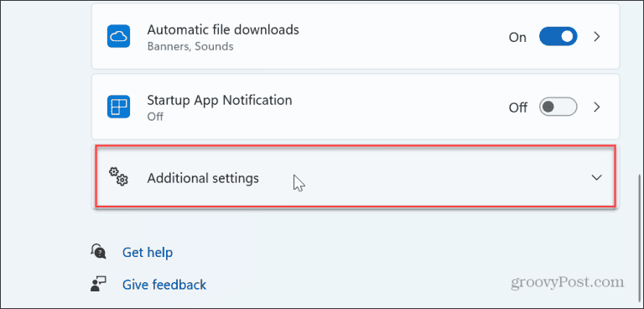Click the Automatic file downloads cloud icon
The width and height of the screenshot is (644, 309).
click(118, 36)
